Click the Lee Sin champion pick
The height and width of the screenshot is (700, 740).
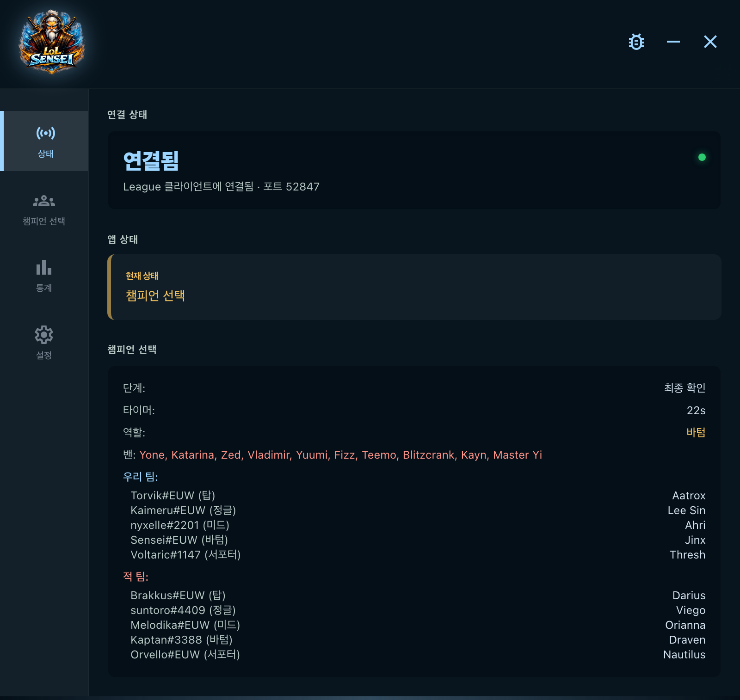[686, 510]
